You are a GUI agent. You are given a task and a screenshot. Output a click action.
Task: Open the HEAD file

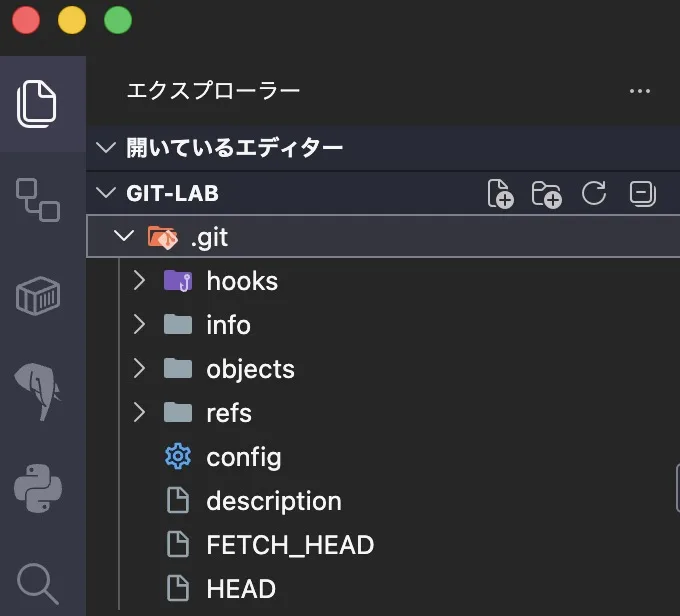pyautogui.click(x=241, y=589)
